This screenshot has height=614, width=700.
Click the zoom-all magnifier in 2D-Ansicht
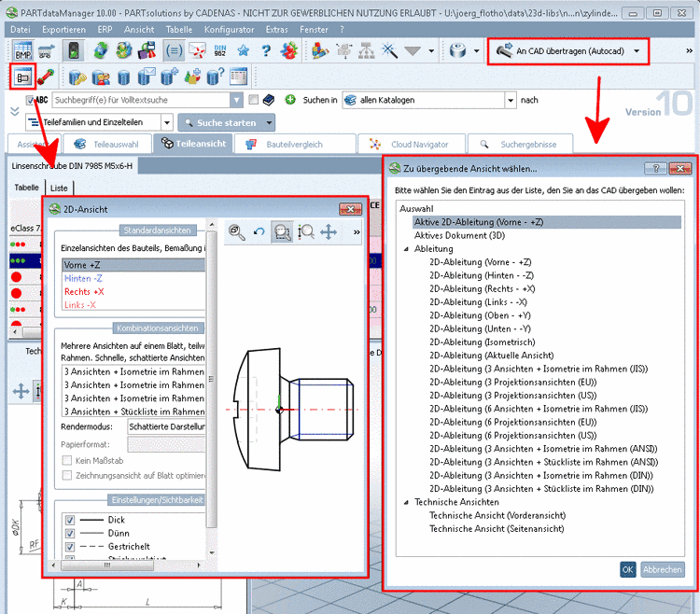coord(236,232)
